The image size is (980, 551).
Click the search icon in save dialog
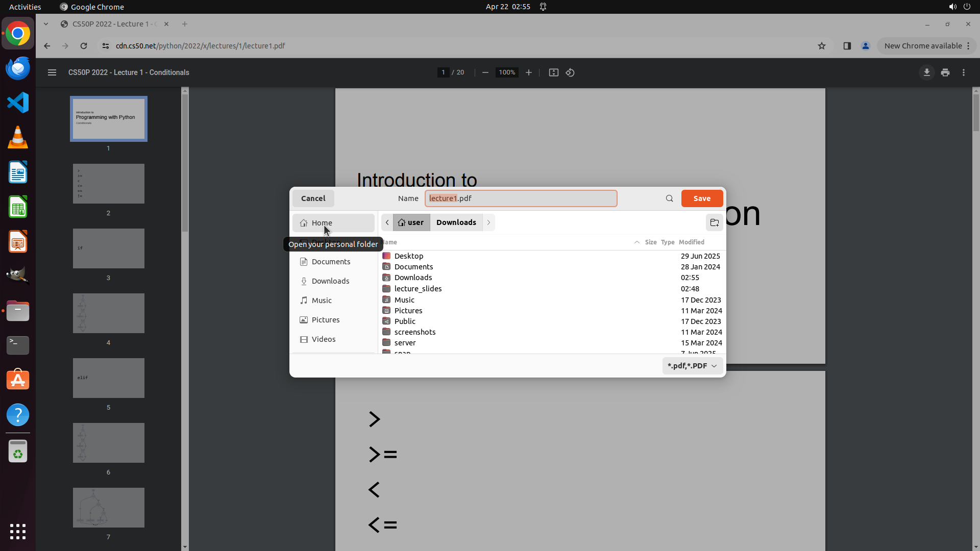point(669,198)
